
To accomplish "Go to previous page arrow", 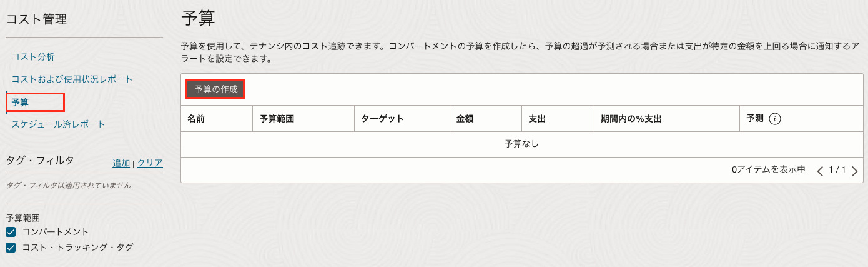I will [x=821, y=171].
